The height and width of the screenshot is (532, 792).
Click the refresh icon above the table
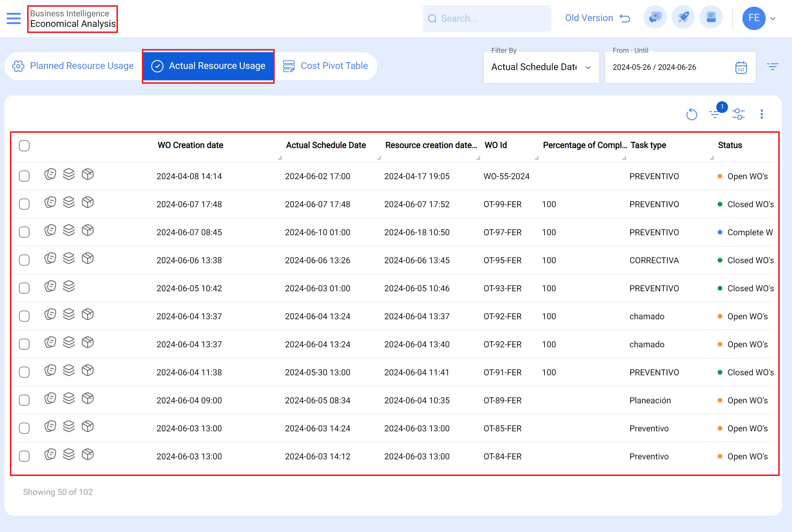click(x=692, y=114)
